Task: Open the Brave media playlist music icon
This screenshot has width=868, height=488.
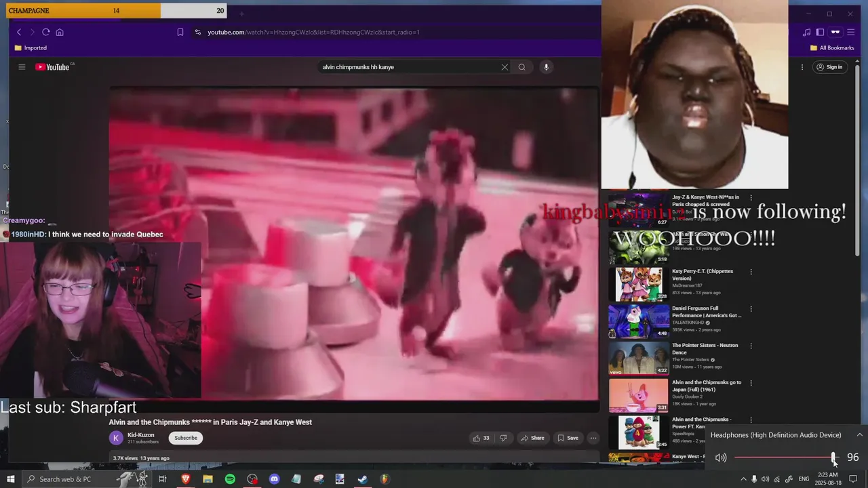Action: tap(806, 32)
